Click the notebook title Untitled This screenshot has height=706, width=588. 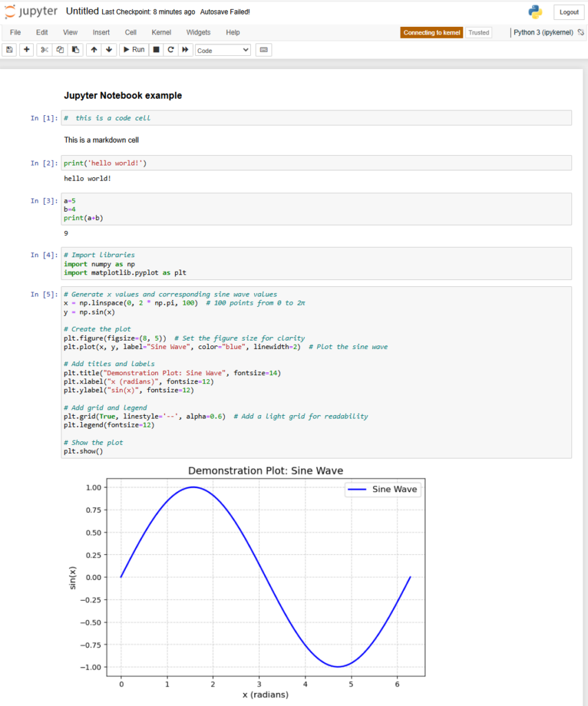(x=82, y=12)
